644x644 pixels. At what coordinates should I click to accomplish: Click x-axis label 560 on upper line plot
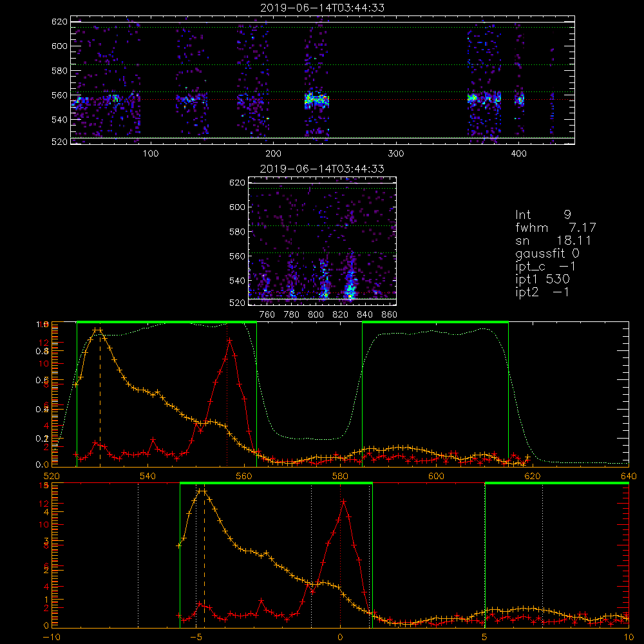click(x=244, y=477)
